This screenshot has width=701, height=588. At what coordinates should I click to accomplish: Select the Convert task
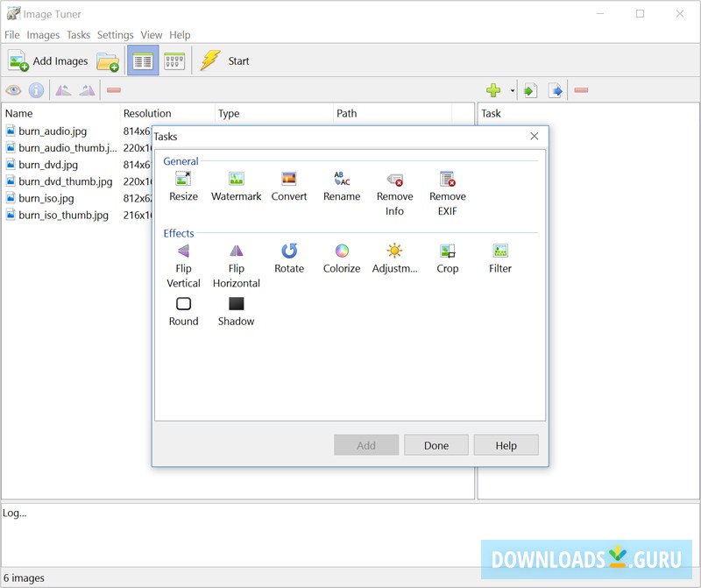coord(289,187)
